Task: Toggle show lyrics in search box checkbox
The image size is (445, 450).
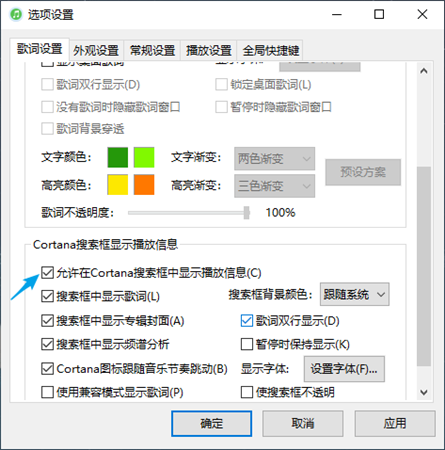Action: 47,296
